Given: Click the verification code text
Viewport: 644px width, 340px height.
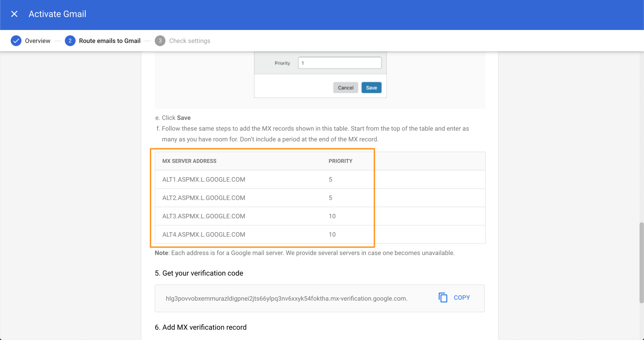Looking at the screenshot, I should [x=286, y=298].
